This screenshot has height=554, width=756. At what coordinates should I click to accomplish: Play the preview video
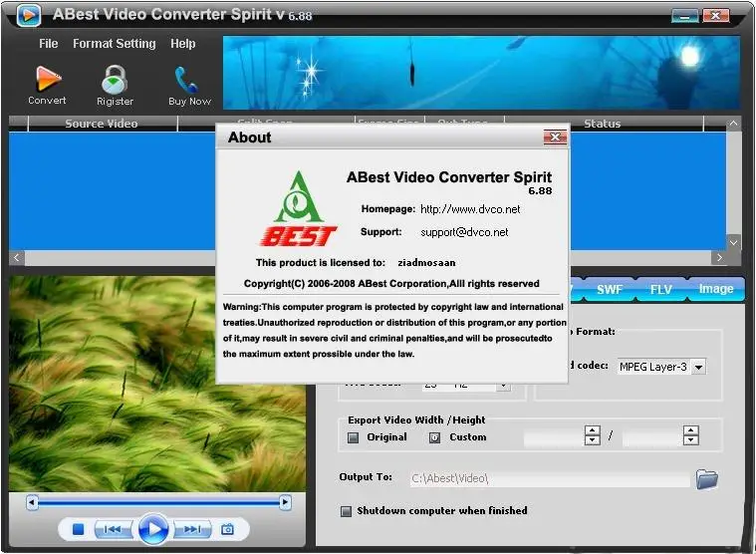[x=153, y=529]
